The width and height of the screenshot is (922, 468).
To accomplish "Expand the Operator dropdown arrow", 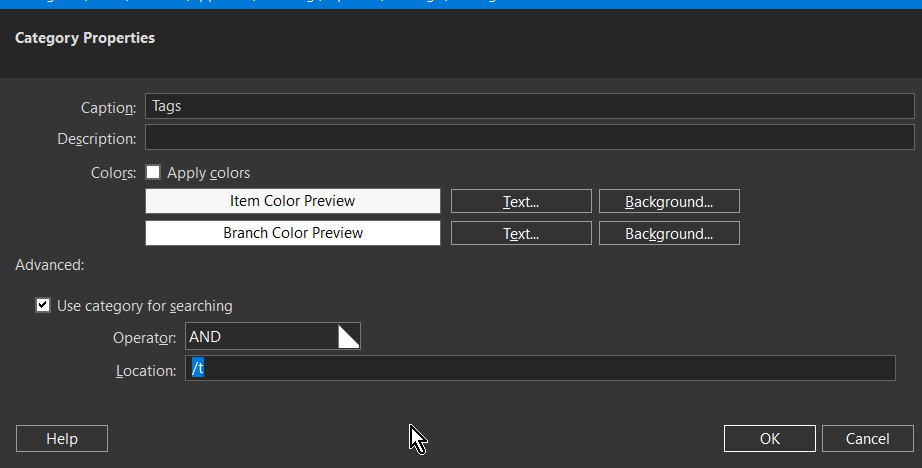I will coord(348,337).
